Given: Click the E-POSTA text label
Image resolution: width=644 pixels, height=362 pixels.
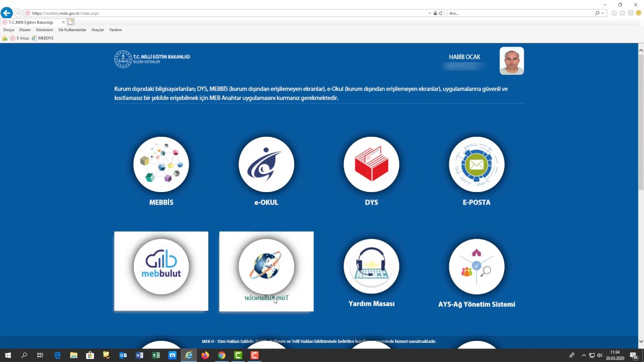Looking at the screenshot, I should pos(476,203).
